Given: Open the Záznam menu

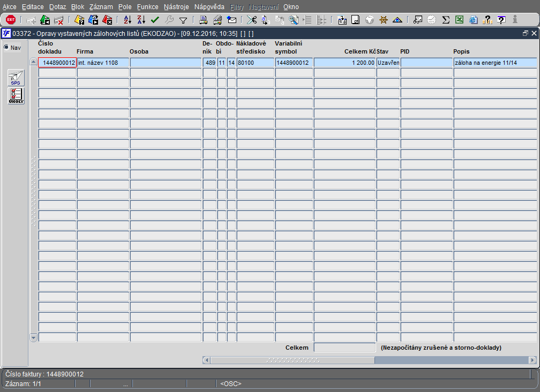Looking at the screenshot, I should tap(101, 7).
